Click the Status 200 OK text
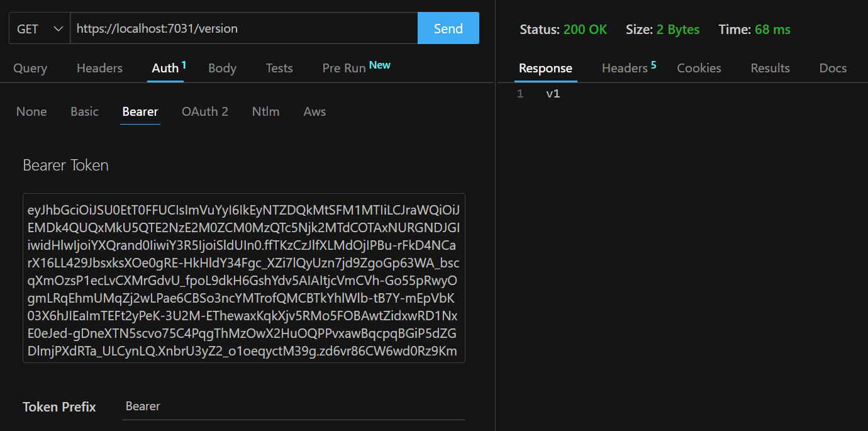The height and width of the screenshot is (431, 868). tap(563, 30)
